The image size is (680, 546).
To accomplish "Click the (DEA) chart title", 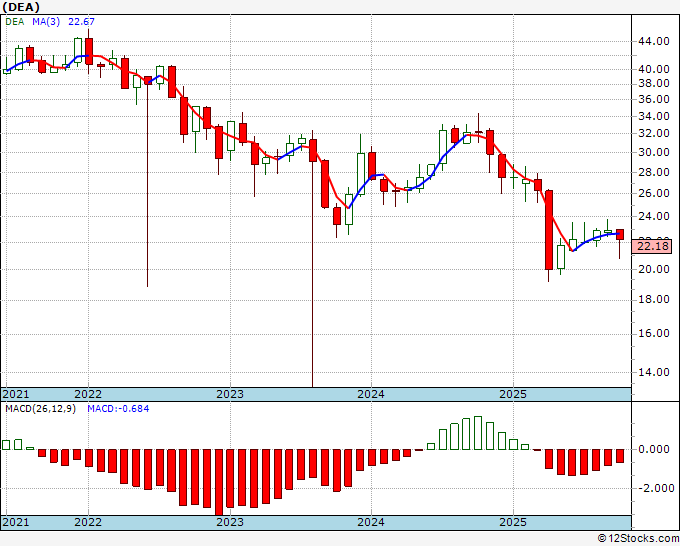I will click(x=21, y=7).
